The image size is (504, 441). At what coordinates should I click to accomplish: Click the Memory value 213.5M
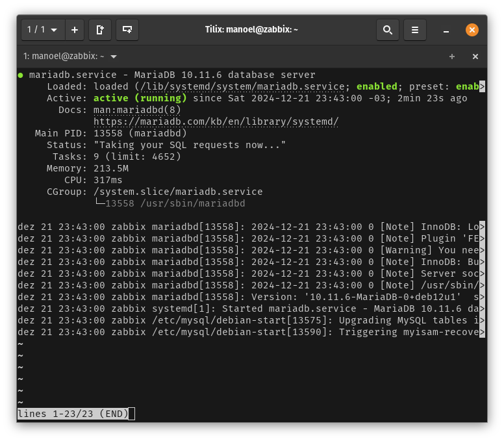pos(111,168)
